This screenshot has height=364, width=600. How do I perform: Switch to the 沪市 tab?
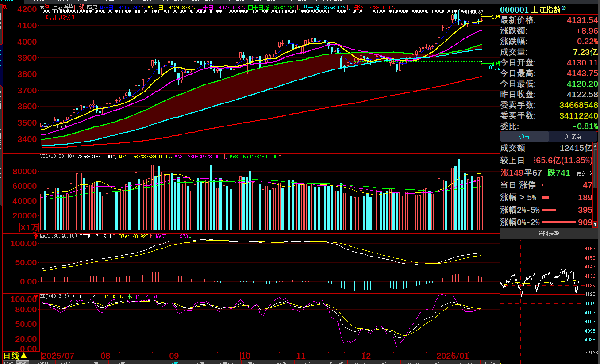coord(524,137)
